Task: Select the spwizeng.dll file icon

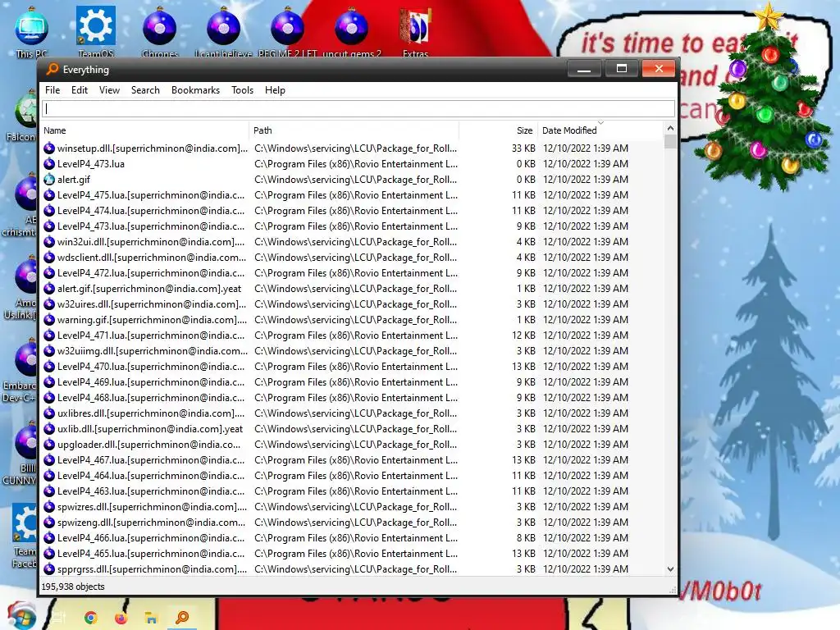Action: click(x=49, y=523)
